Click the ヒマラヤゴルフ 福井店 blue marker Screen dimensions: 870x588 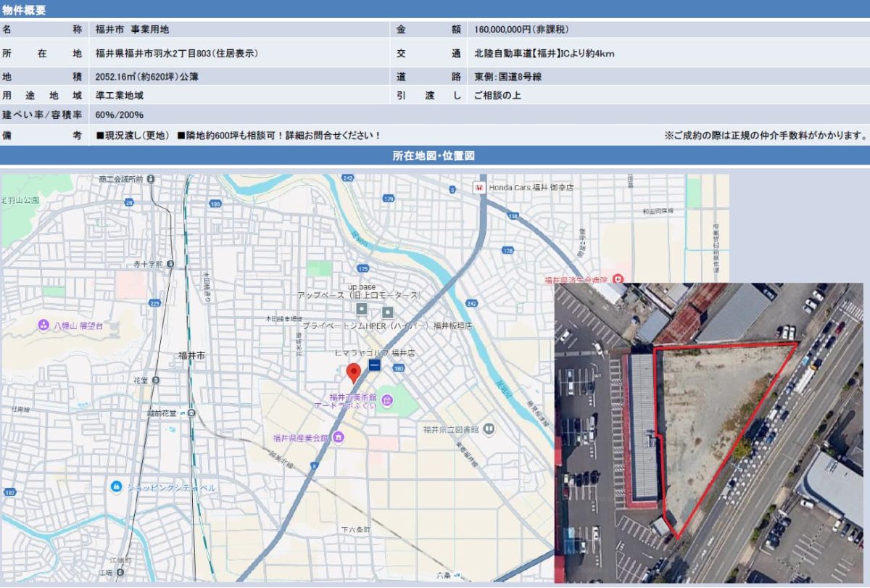click(375, 365)
